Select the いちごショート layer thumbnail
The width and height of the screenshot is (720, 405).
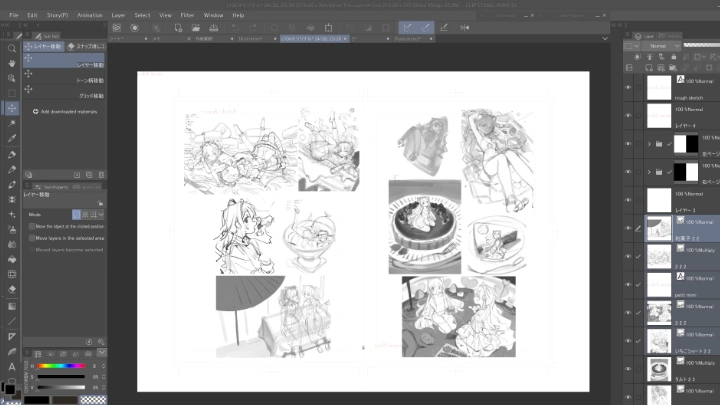658,341
